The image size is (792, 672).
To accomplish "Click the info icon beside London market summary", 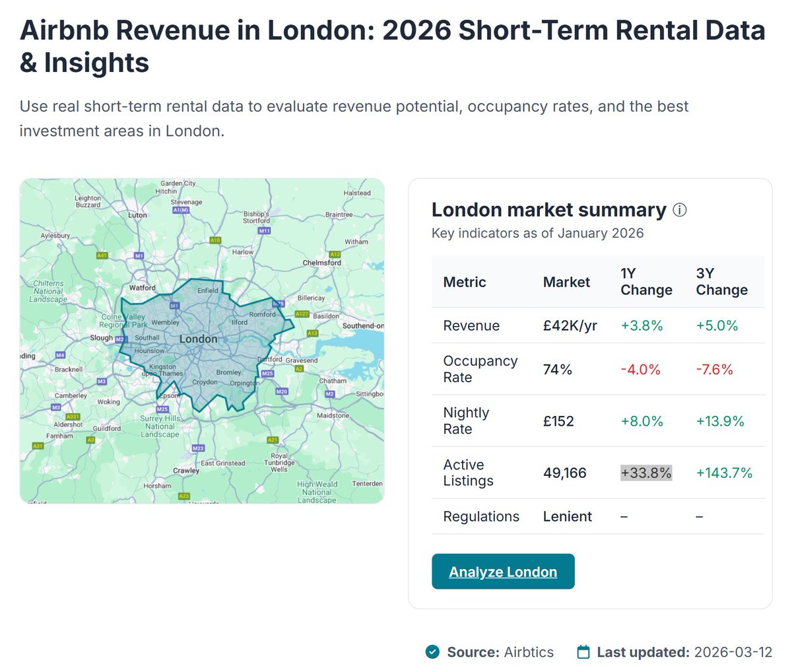I will (679, 210).
